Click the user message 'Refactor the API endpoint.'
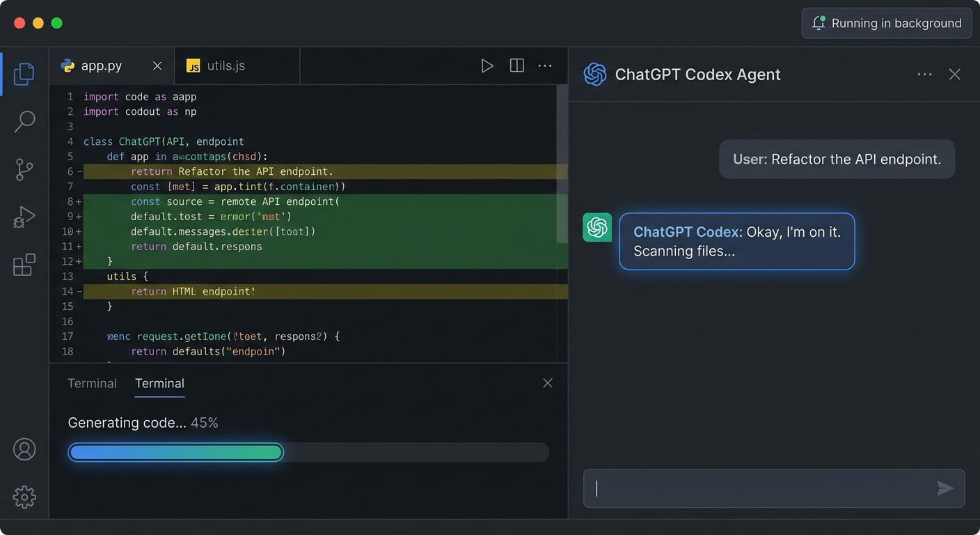Viewport: 980px width, 535px height. 837,159
